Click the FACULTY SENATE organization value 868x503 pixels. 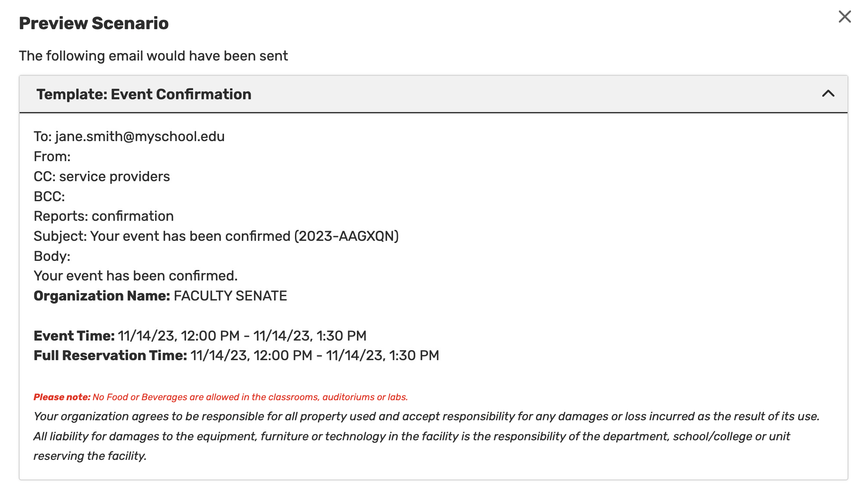pyautogui.click(x=230, y=296)
